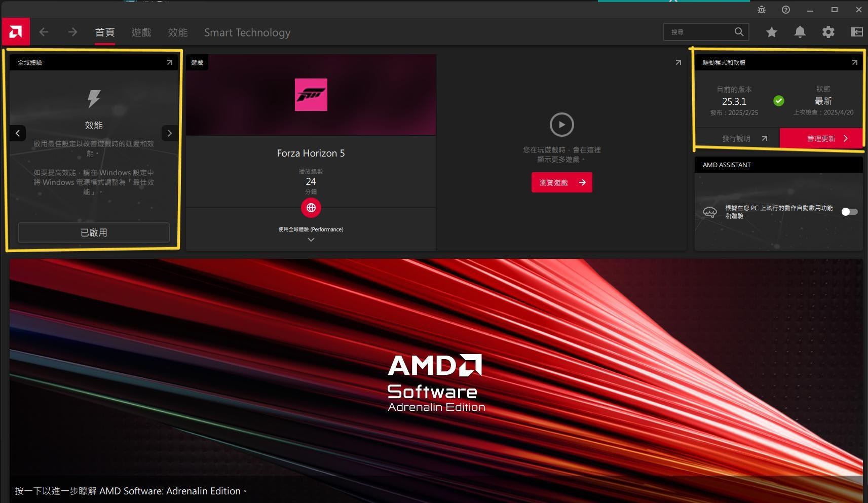This screenshot has height=503, width=868.
Task: Click the 搜尋 search field
Action: click(x=706, y=32)
